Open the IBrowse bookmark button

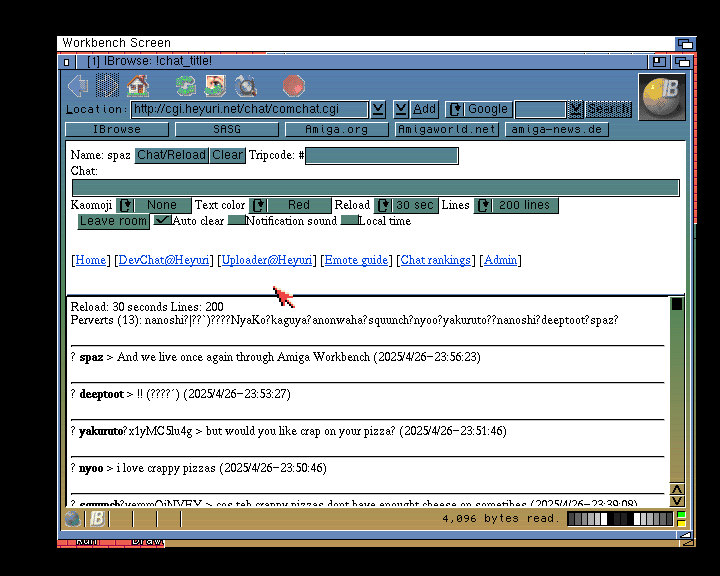(x=117, y=130)
